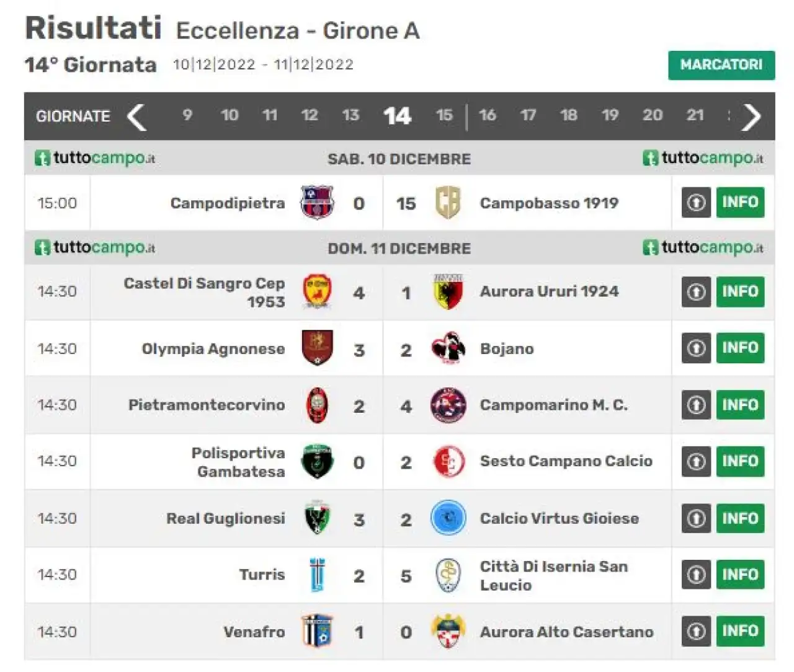Screen dimensions: 794x672
Task: Open INFO for Real Guglionesi match
Action: point(740,518)
